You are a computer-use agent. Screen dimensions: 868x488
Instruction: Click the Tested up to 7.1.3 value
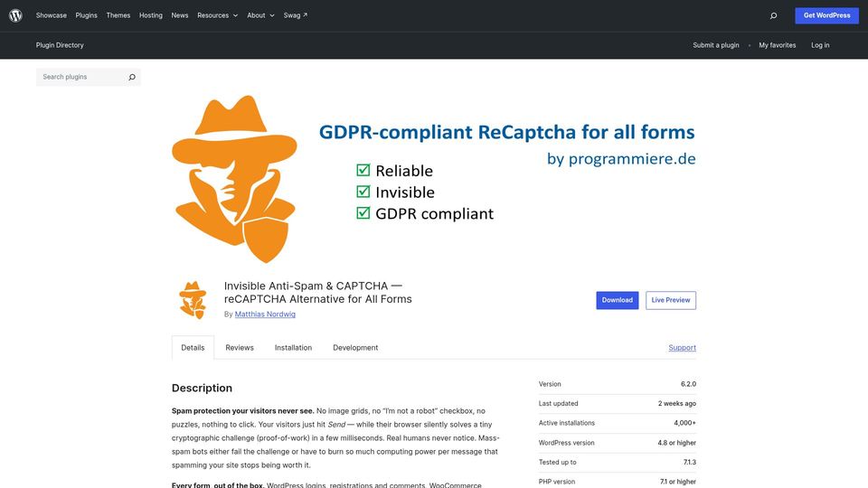click(690, 462)
